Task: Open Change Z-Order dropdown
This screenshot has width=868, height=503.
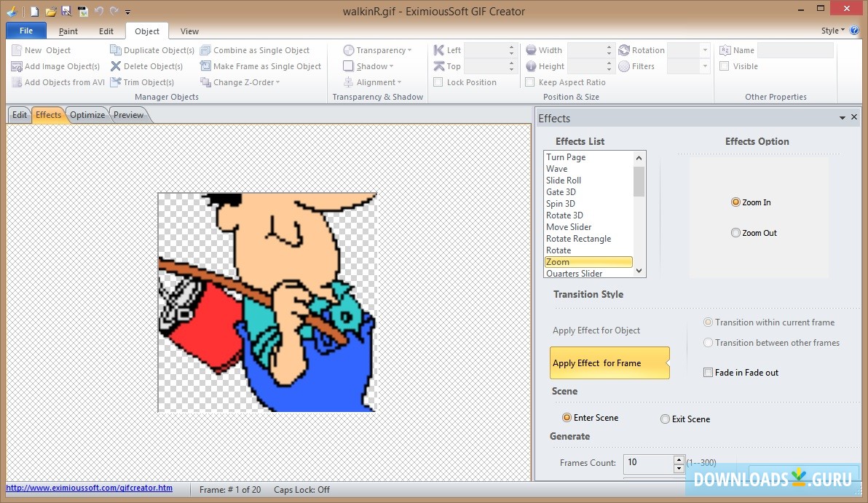Action: [x=240, y=82]
